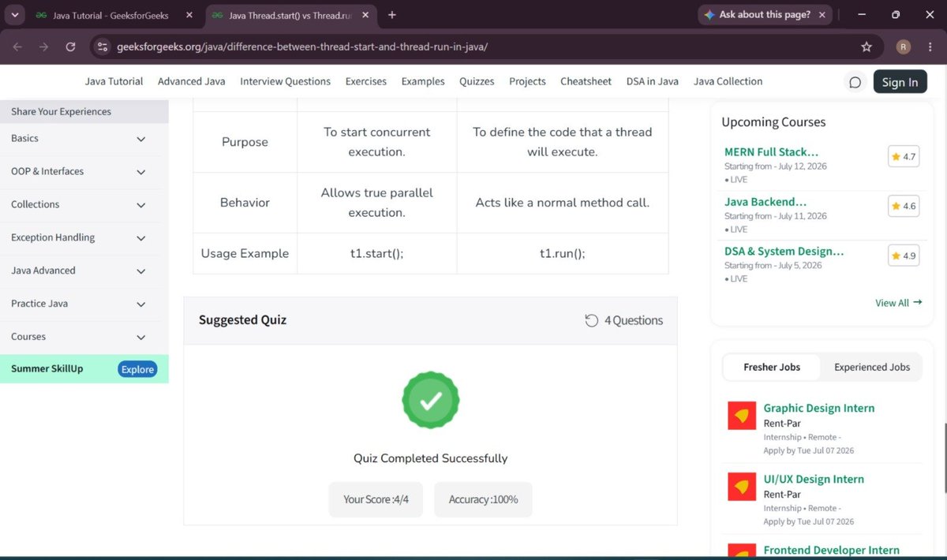The image size is (947, 560).
Task: Open Java Tutorial in the top nav
Action: (114, 81)
